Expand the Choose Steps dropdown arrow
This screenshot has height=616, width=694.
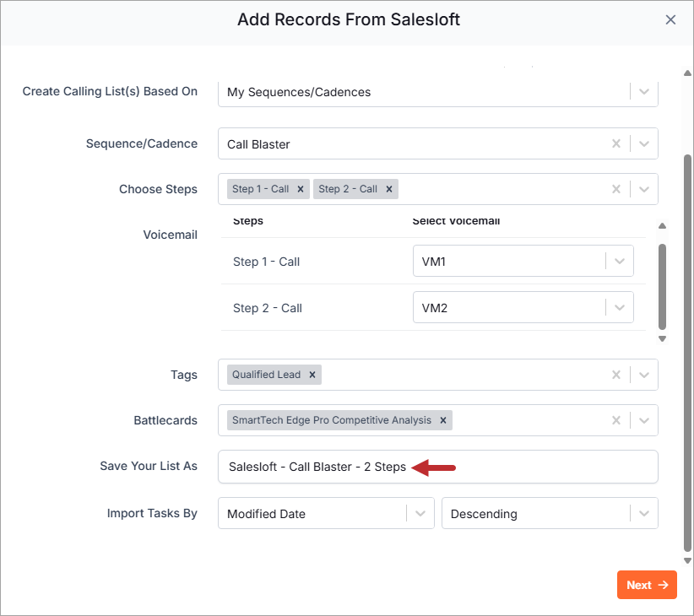point(644,189)
